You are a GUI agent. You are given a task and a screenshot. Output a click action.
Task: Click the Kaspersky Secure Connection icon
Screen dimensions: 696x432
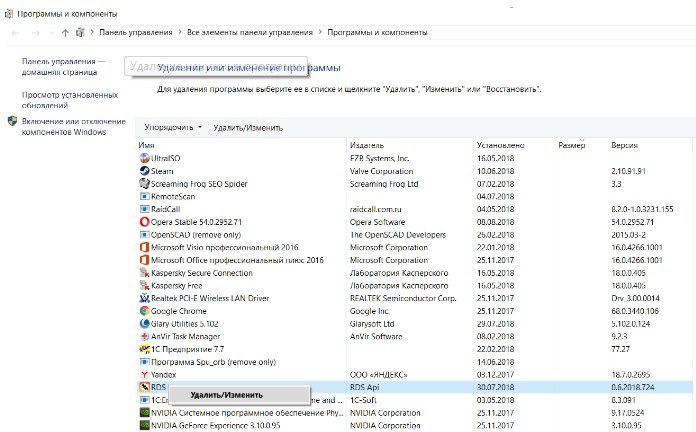(x=144, y=273)
